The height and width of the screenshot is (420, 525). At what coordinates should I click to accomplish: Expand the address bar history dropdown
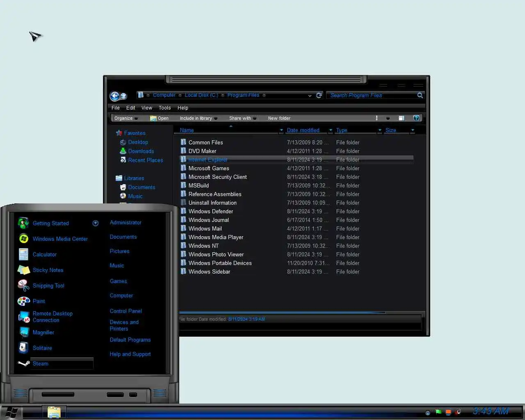pos(310,96)
